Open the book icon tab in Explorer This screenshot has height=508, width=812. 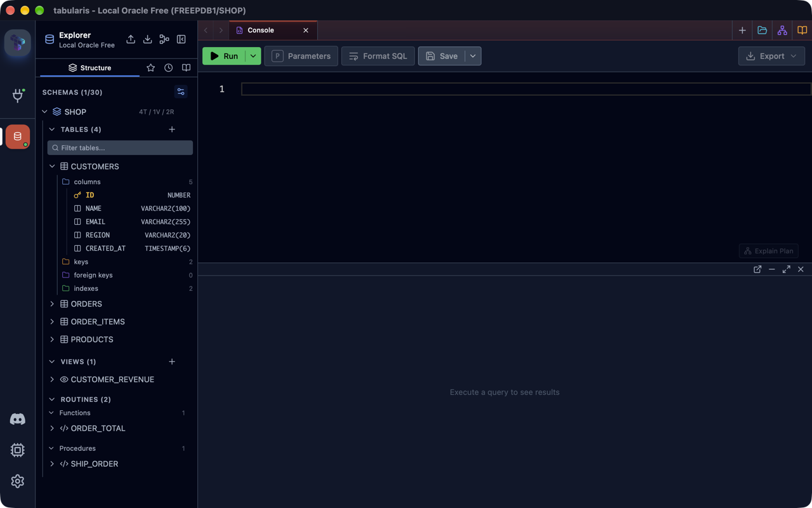click(186, 68)
